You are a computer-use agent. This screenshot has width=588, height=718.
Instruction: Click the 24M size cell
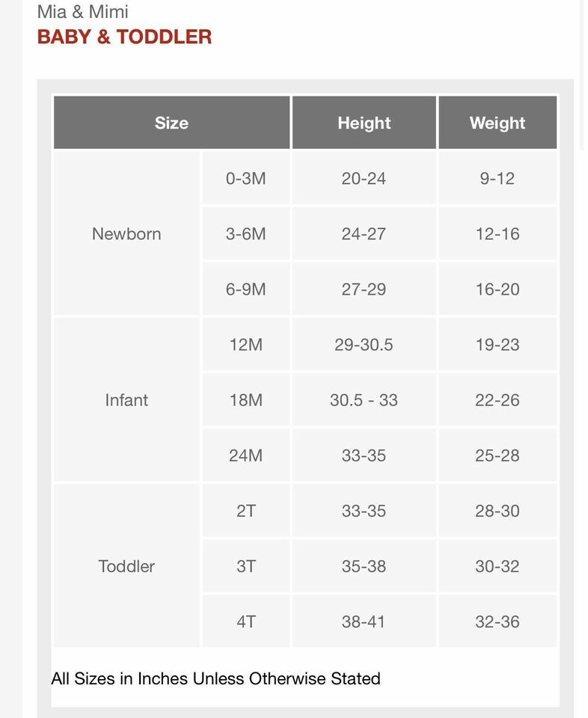point(246,455)
